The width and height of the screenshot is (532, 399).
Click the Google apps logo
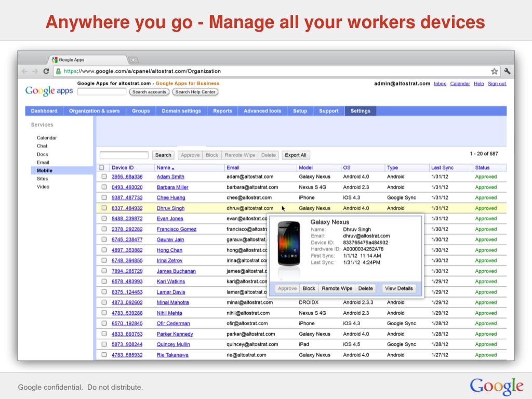pos(49,90)
